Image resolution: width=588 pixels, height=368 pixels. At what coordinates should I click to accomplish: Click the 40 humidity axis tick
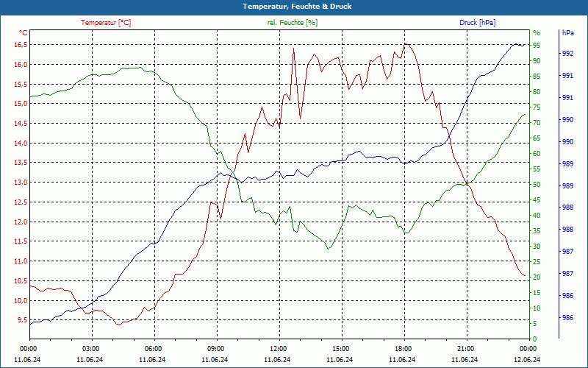point(537,216)
